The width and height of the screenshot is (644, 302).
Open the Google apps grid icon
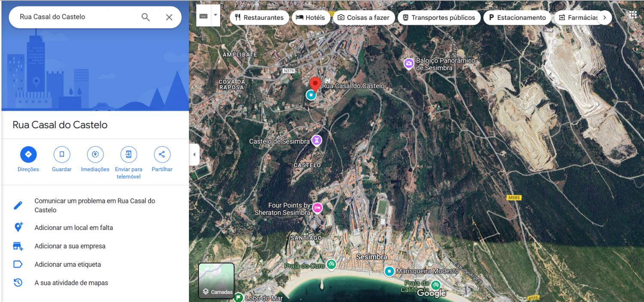(x=633, y=15)
